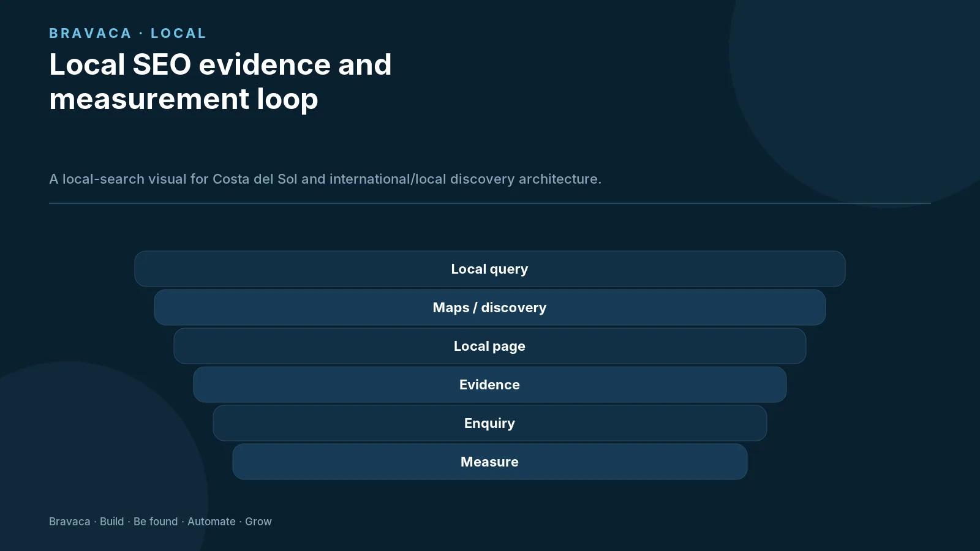Image resolution: width=980 pixels, height=551 pixels.
Task: Click the "Local SEO evidence and measurement loop" title
Action: (221, 81)
